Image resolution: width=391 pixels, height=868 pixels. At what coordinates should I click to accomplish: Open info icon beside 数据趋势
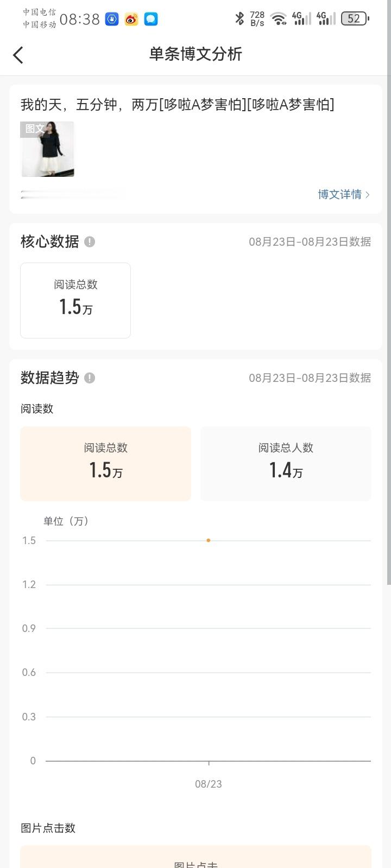(x=90, y=378)
